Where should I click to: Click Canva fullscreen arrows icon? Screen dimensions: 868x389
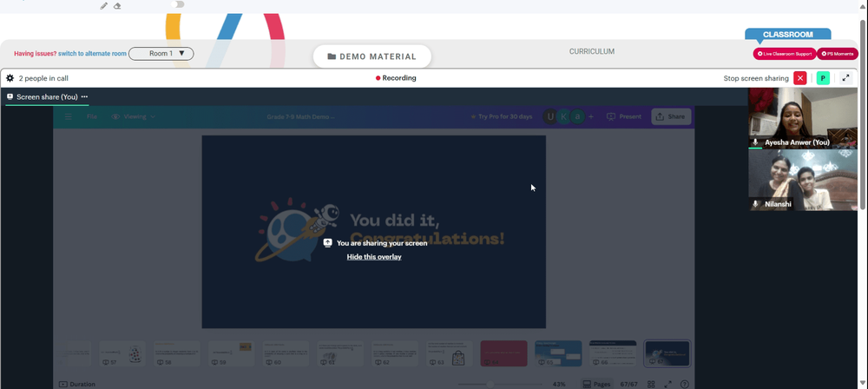pyautogui.click(x=668, y=384)
